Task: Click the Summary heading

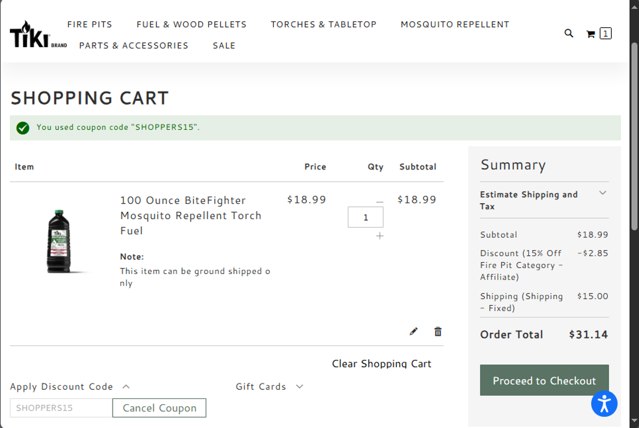Action: (x=513, y=165)
